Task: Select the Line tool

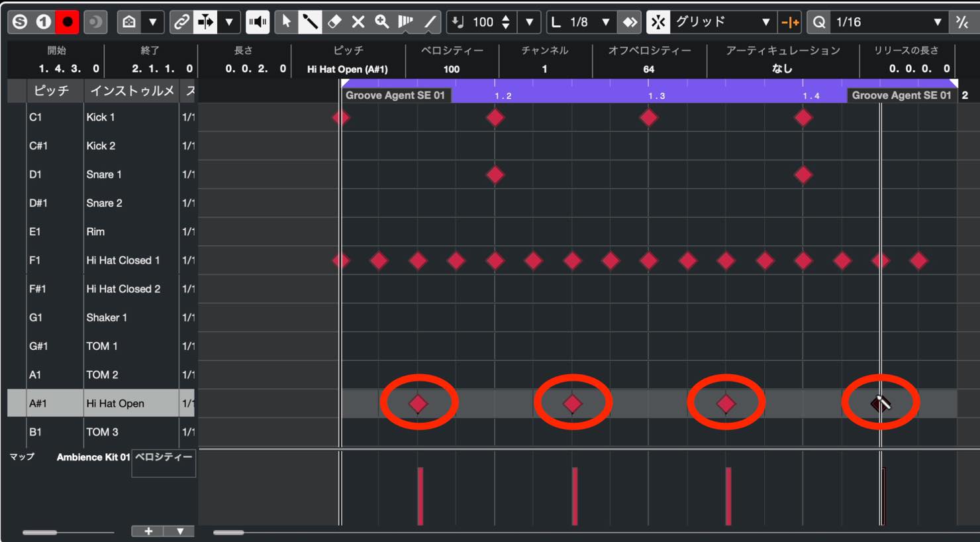Action: click(430, 22)
